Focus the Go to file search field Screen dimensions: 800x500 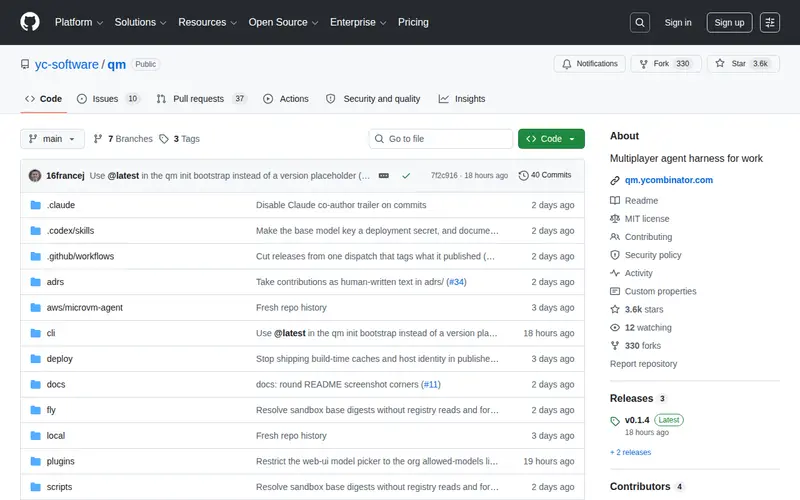tap(441, 139)
